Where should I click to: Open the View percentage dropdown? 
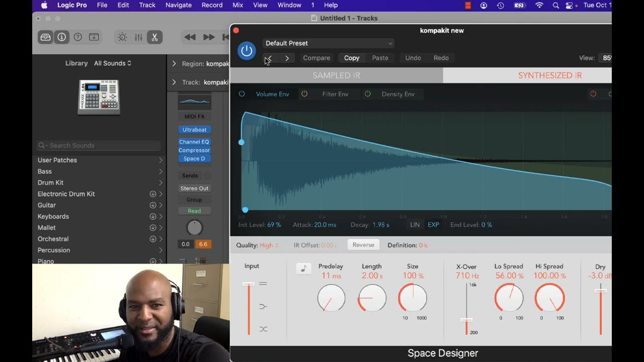605,58
